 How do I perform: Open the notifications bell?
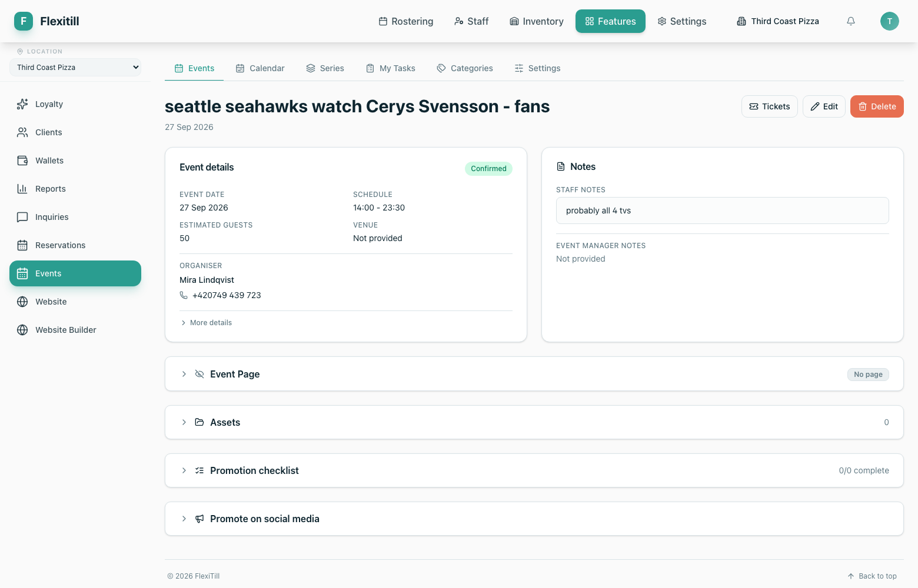(851, 21)
